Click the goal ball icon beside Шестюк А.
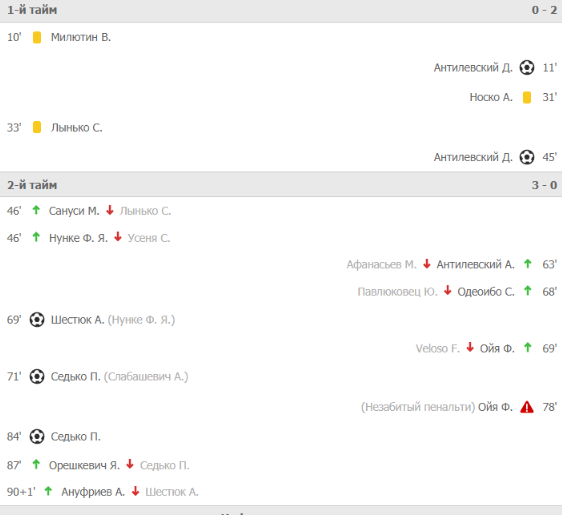 pyautogui.click(x=37, y=320)
